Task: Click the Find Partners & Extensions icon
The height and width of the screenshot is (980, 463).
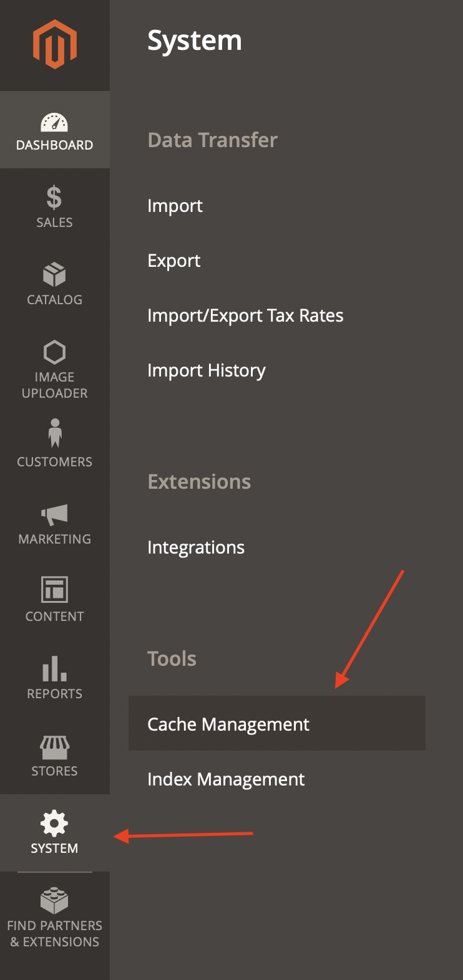Action: click(x=55, y=901)
